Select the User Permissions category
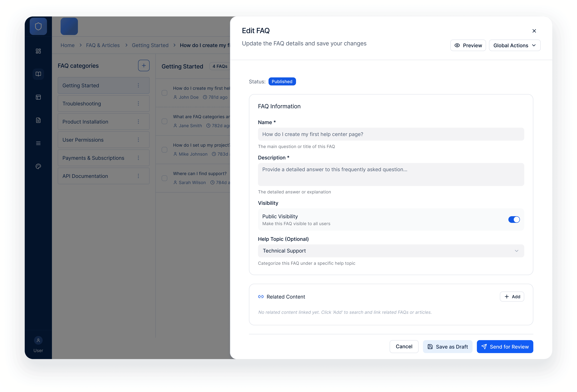This screenshot has height=392, width=577. pos(83,140)
